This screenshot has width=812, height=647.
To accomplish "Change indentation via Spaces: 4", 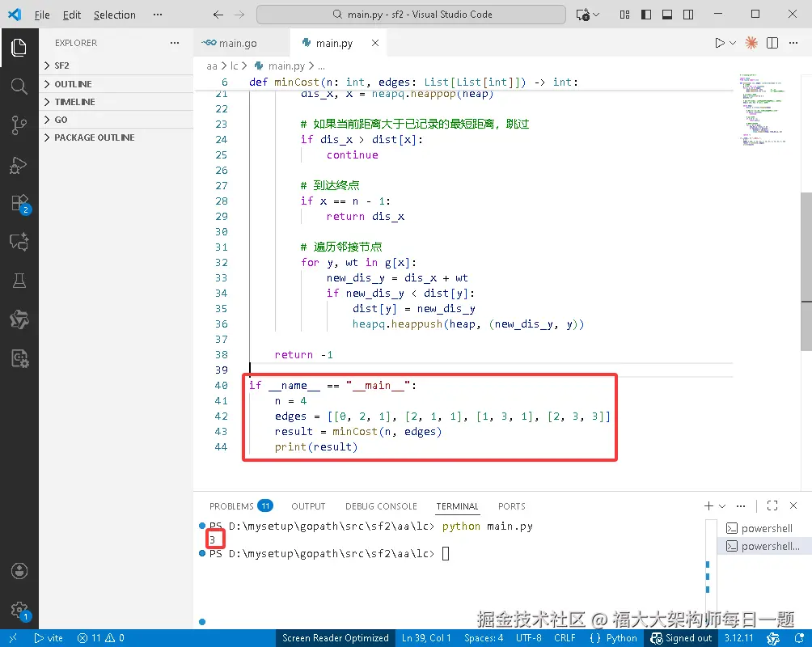I will tap(484, 638).
